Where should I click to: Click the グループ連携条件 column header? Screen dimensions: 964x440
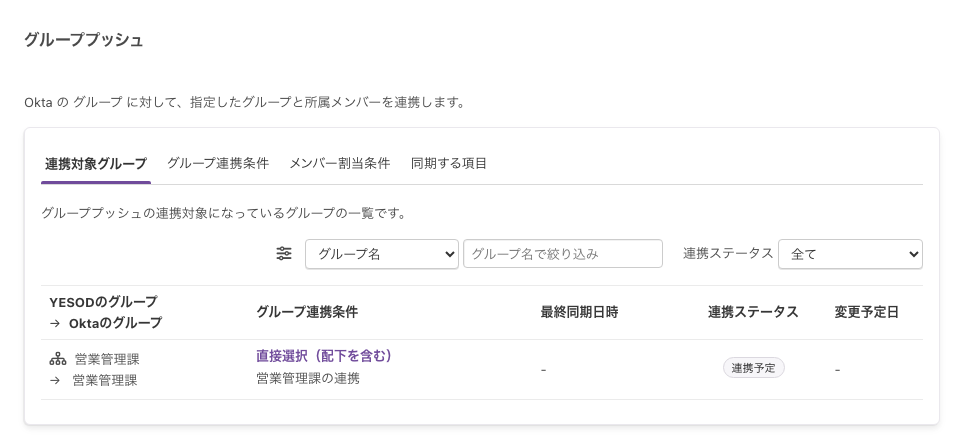coord(307,312)
